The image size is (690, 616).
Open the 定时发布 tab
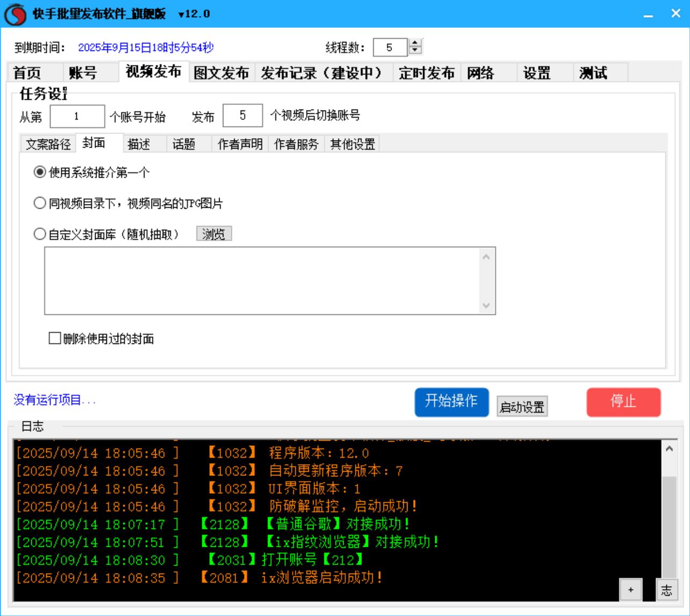[426, 73]
